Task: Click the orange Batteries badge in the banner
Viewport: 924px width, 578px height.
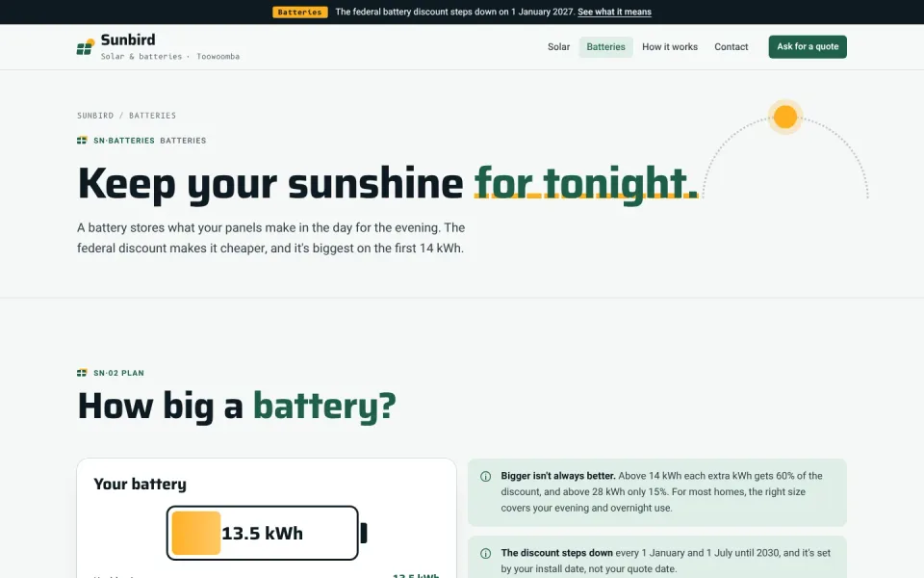Action: 300,12
